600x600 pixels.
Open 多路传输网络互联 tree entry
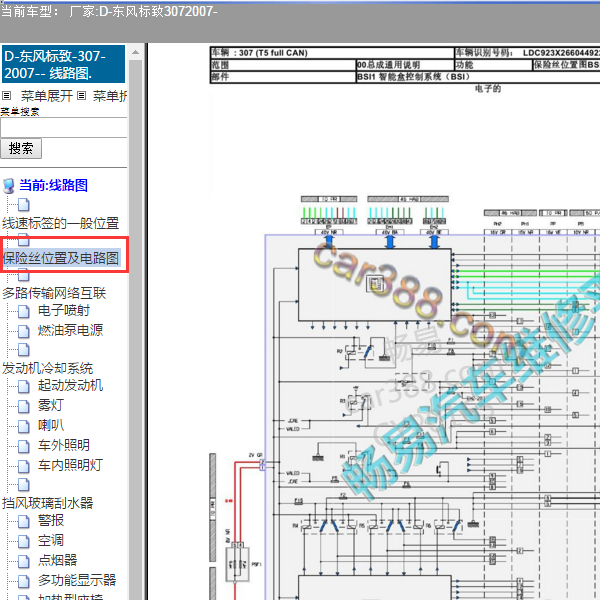[54, 293]
